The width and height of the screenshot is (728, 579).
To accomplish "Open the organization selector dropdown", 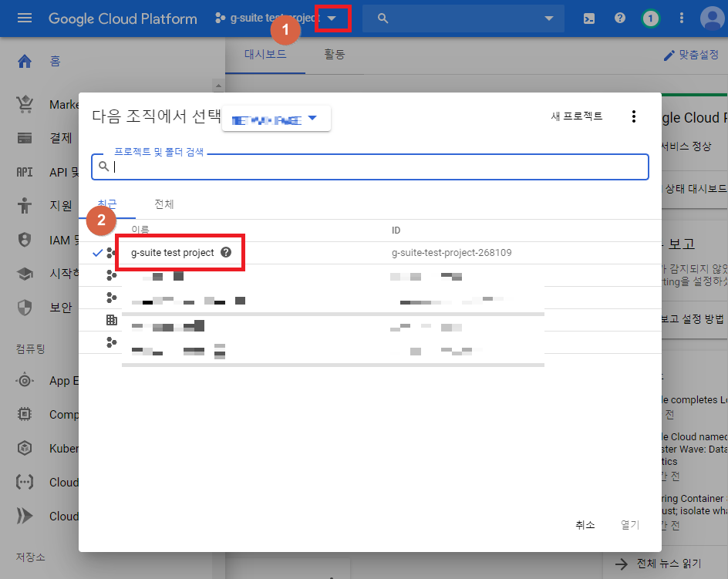I will click(276, 119).
